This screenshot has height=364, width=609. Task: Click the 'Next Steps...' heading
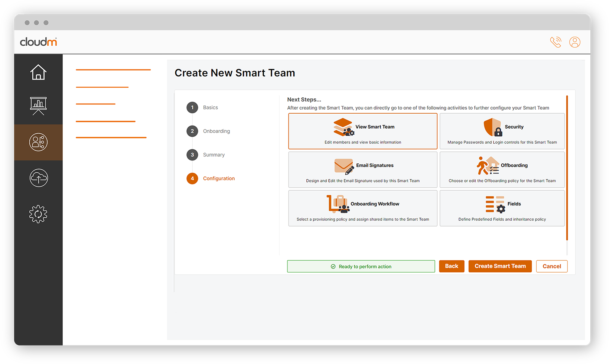pyautogui.click(x=304, y=100)
